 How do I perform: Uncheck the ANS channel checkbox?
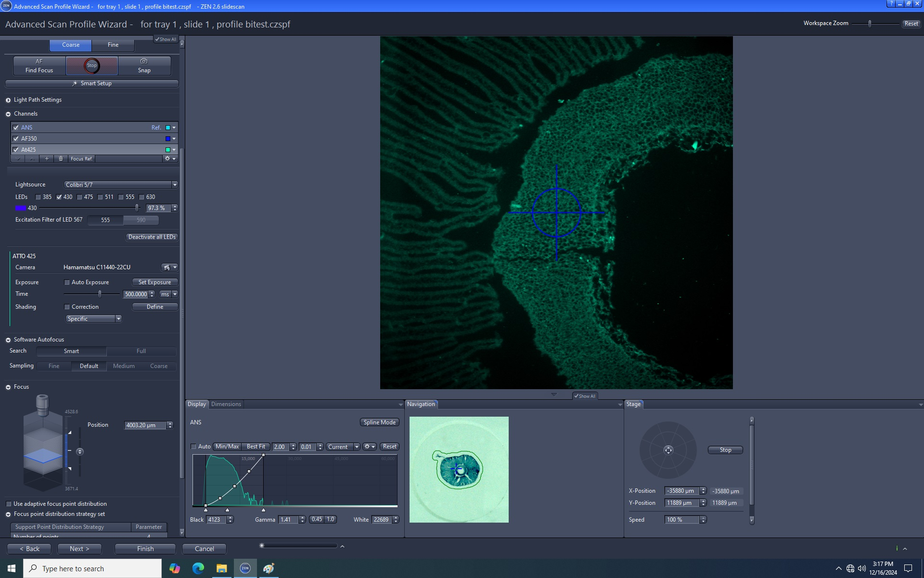16,128
